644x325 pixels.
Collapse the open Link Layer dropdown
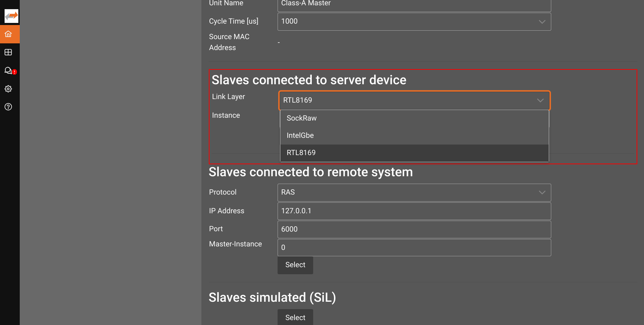coord(540,100)
